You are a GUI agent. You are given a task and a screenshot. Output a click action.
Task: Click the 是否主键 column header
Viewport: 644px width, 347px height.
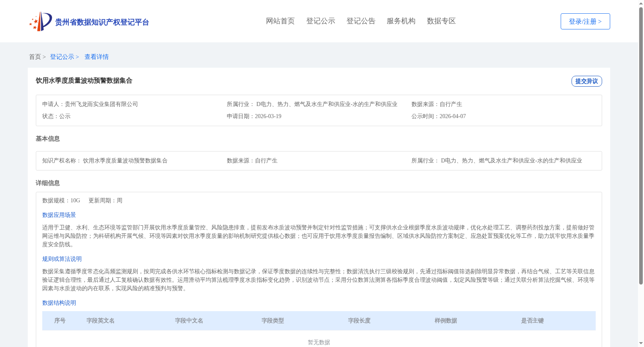click(x=533, y=321)
